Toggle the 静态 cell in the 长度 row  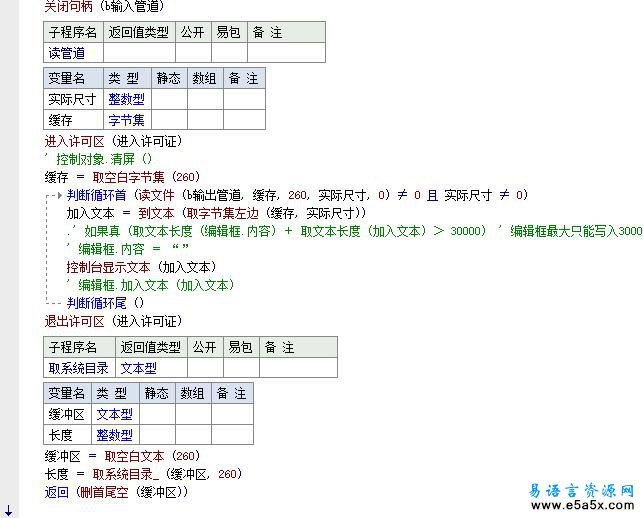[157, 435]
